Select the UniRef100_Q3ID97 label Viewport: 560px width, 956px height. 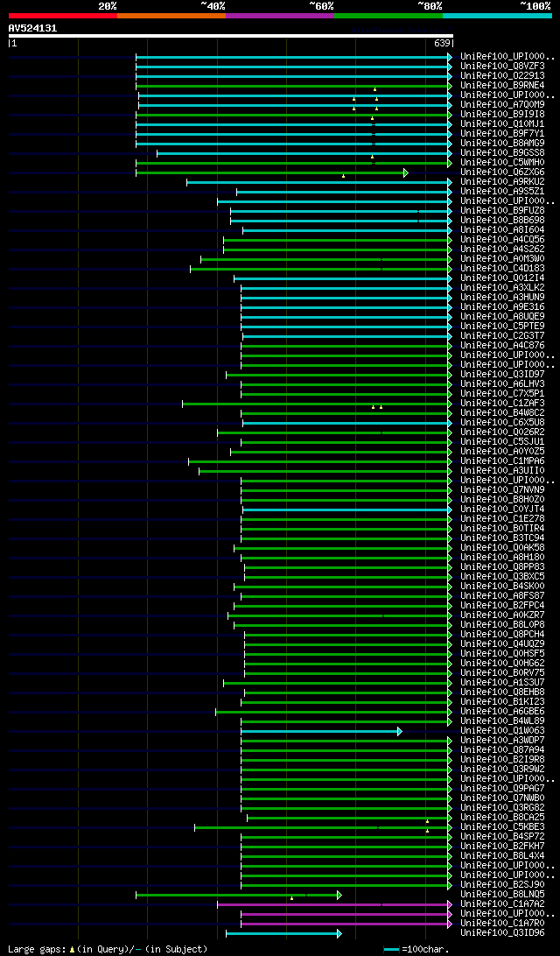(503, 375)
